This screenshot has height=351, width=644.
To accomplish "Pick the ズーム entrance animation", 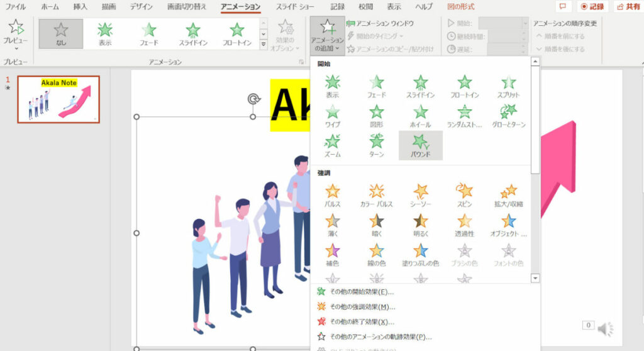I will [x=332, y=144].
